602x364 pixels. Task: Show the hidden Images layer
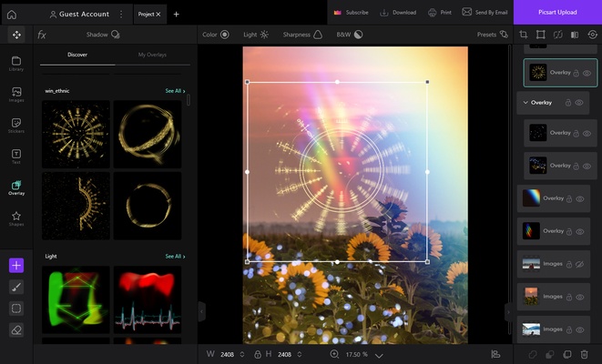580,264
